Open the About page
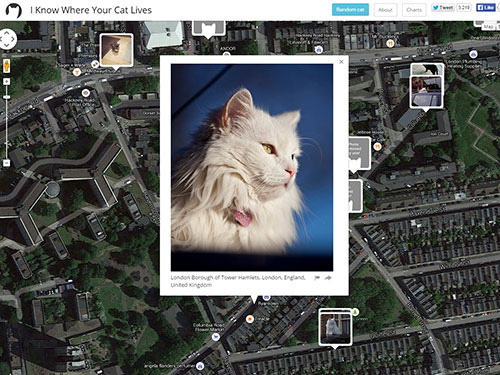Viewport: 500px width, 375px height. click(385, 10)
